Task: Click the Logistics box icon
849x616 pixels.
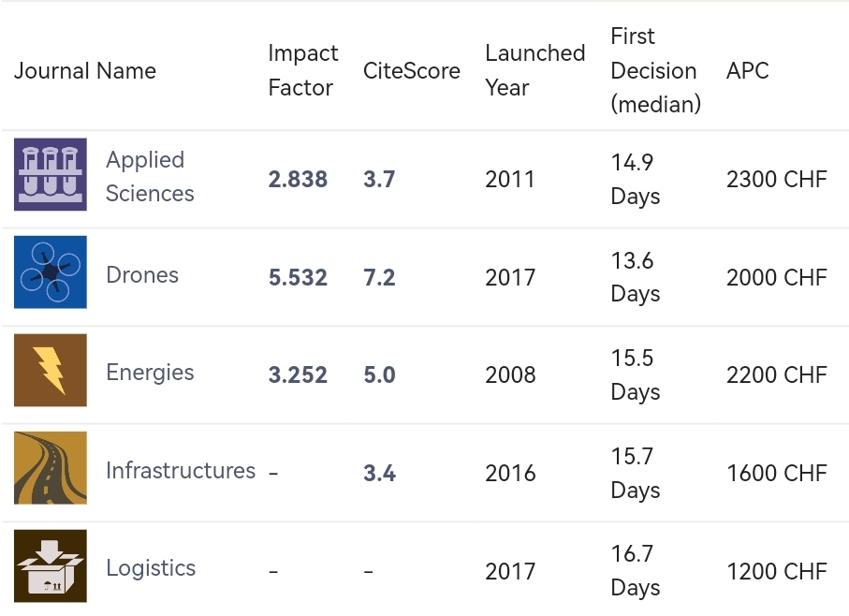Action: pos(51,566)
